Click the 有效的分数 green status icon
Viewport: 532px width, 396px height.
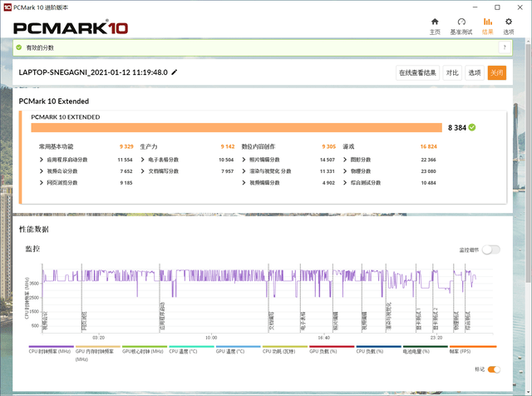[x=20, y=49]
